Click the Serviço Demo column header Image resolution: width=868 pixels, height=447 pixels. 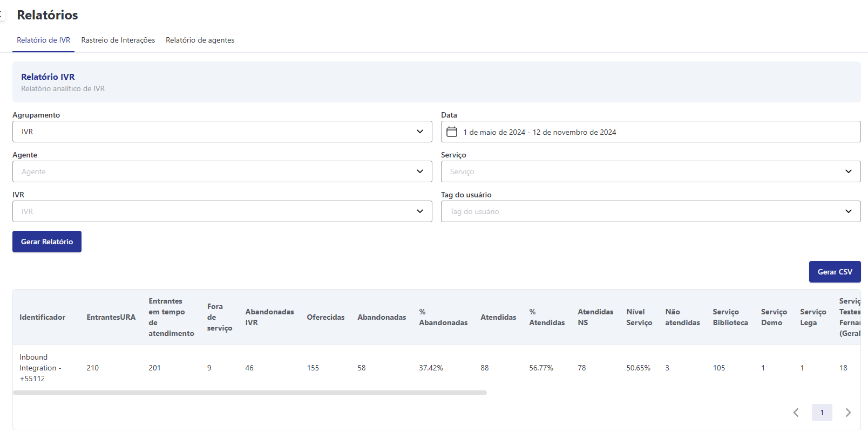[x=774, y=317]
